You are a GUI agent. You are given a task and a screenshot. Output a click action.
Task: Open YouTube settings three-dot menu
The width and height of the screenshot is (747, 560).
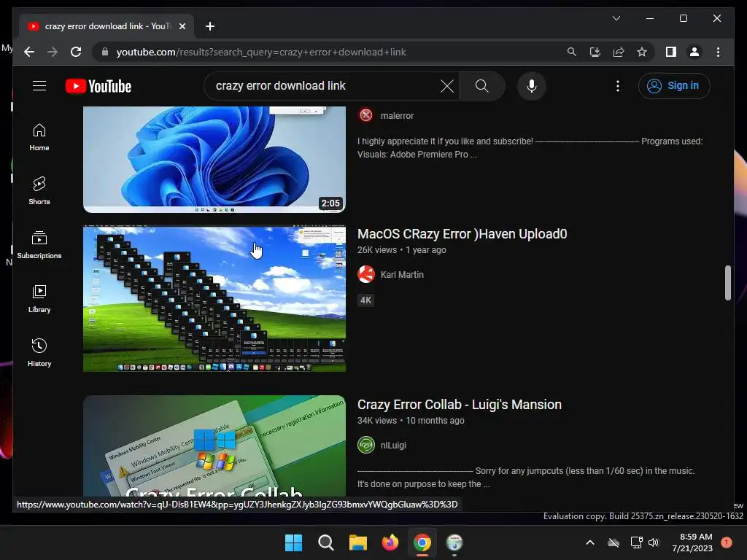coord(617,86)
